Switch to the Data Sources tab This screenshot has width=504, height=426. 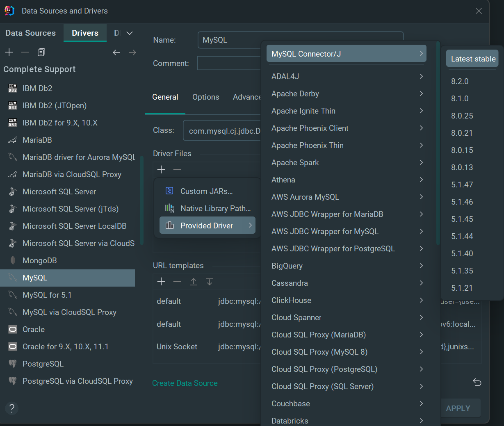pos(30,33)
